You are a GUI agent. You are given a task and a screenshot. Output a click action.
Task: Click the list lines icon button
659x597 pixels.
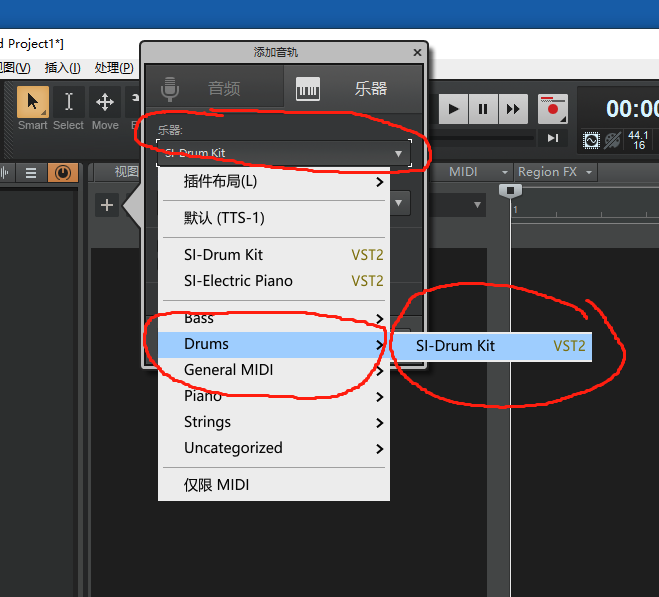[x=31, y=173]
